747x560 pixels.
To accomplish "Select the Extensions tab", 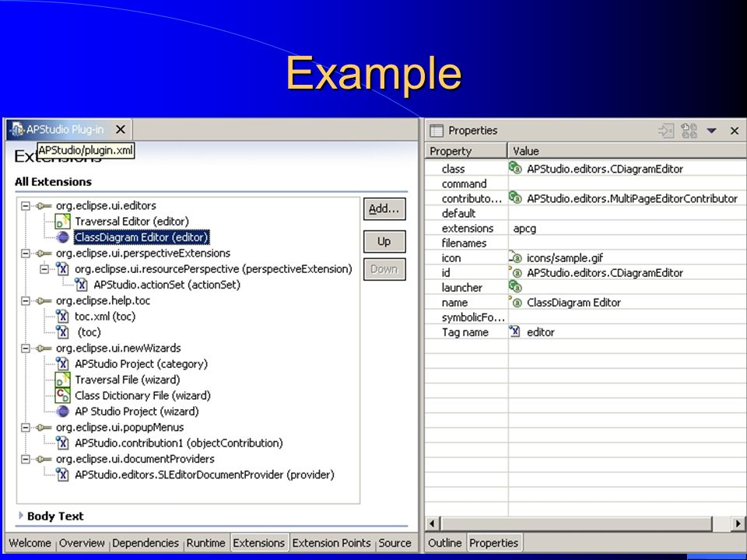I will 259,543.
